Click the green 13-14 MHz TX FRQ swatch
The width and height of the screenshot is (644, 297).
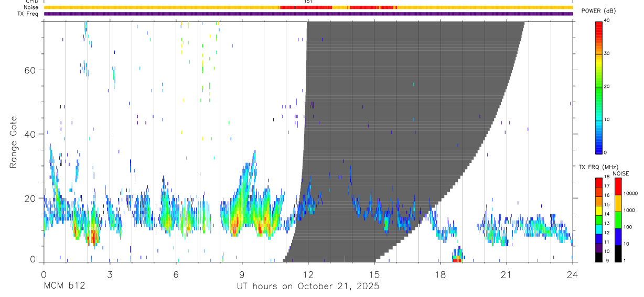point(598,219)
